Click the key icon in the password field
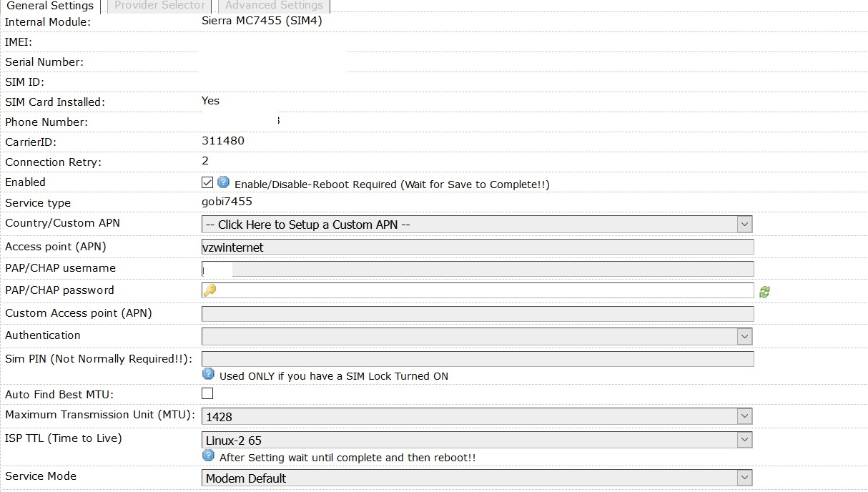Screen dimensions: 868x492 point(209,290)
